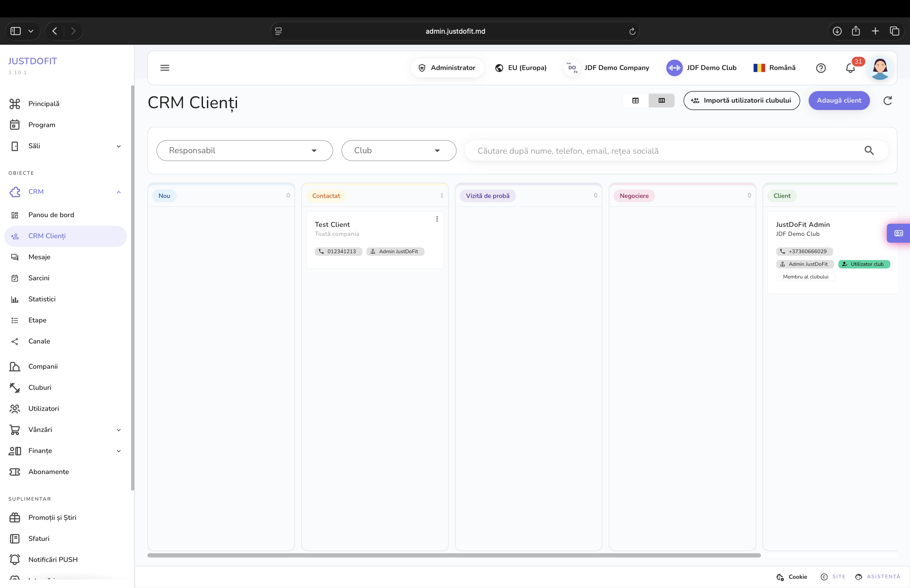This screenshot has width=910, height=588.
Task: Click the search magnifier icon
Action: (x=869, y=151)
